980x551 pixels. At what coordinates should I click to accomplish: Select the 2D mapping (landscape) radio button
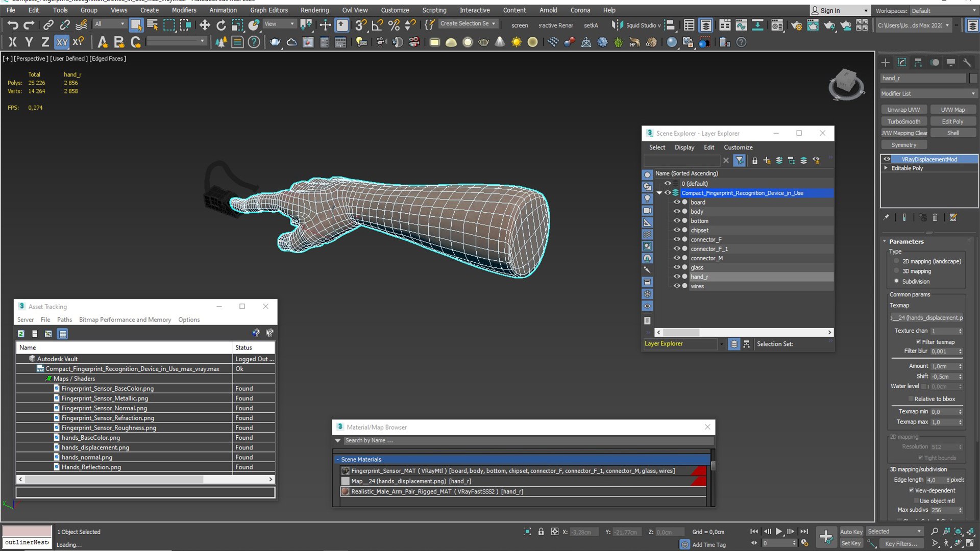[896, 261]
